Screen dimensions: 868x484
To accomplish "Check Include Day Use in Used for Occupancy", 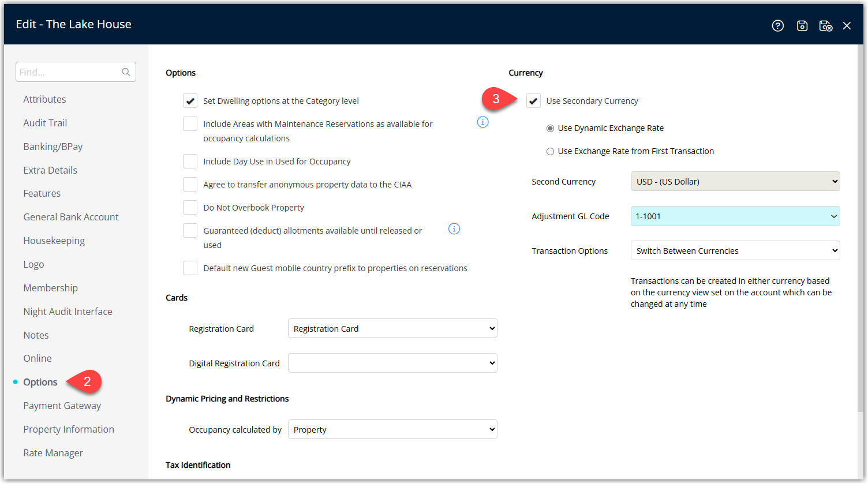I will [x=190, y=162].
